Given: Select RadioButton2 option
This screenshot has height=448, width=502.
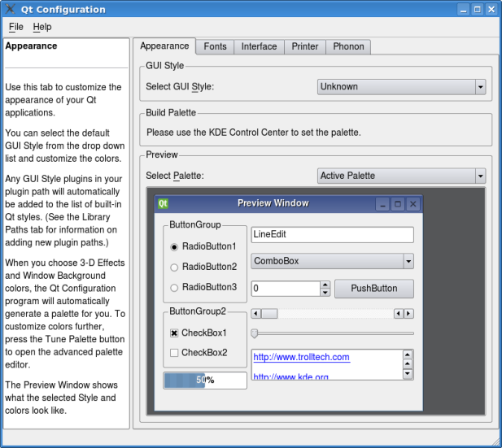Looking at the screenshot, I should [x=174, y=267].
